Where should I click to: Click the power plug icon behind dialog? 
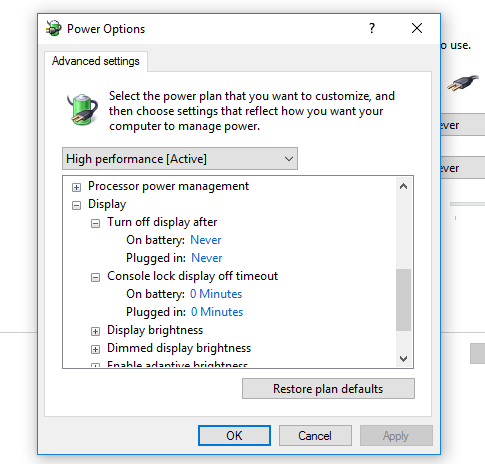click(463, 83)
